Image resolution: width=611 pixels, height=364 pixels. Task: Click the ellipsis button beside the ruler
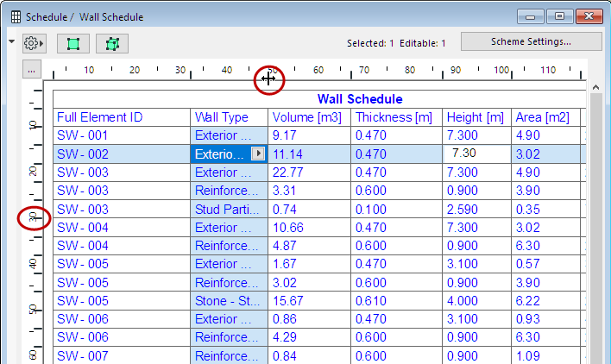click(x=31, y=71)
